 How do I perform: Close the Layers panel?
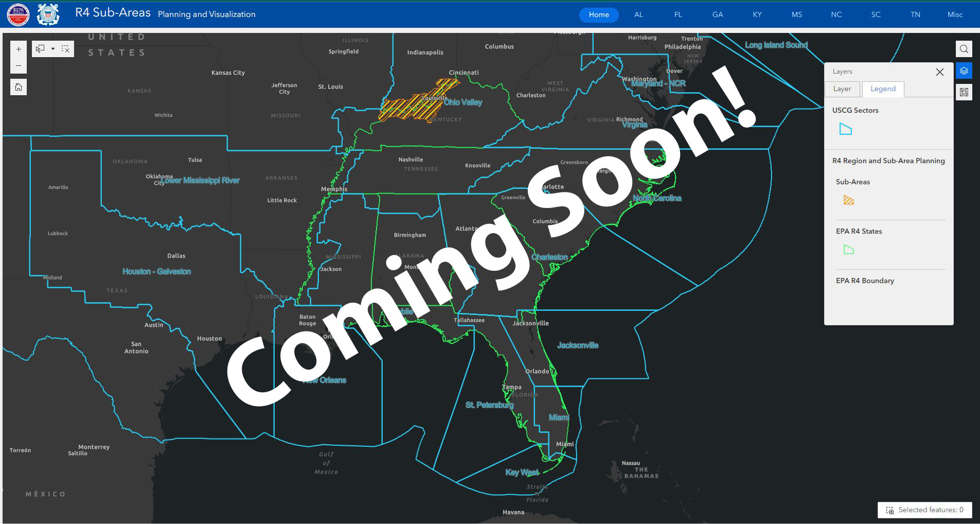pos(939,72)
